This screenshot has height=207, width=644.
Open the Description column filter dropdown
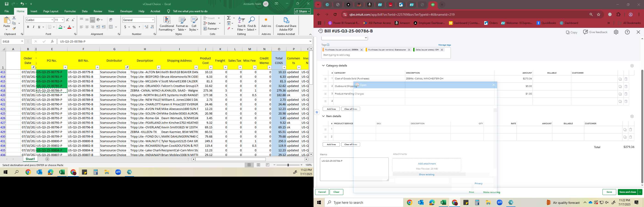159,67
